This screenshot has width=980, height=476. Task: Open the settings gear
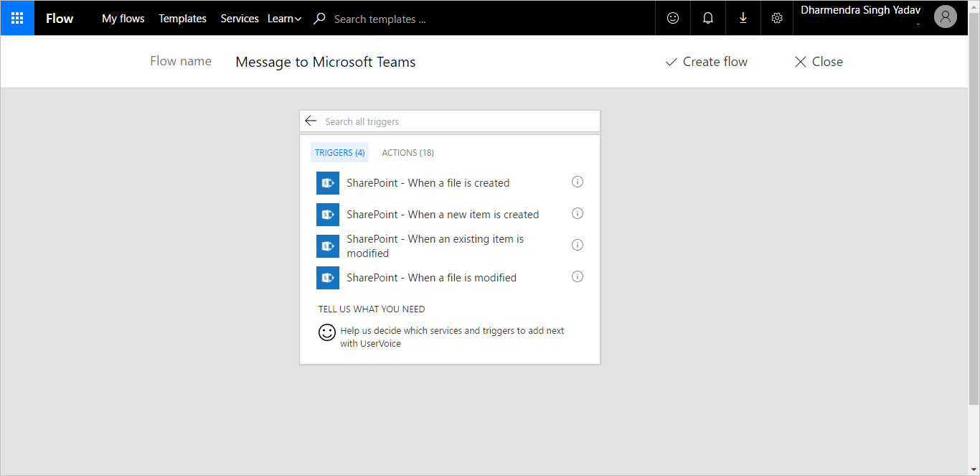777,18
